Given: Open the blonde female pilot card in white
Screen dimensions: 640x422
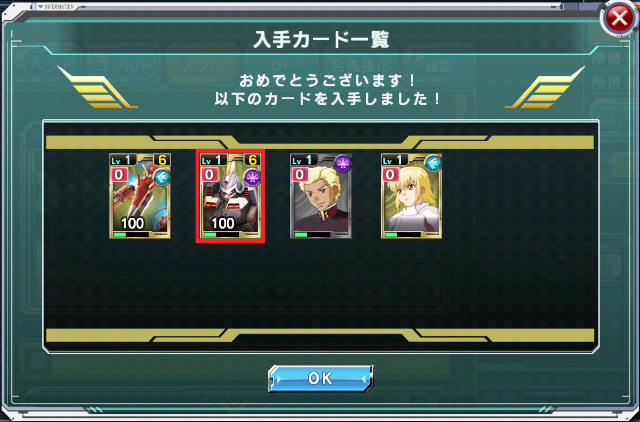Looking at the screenshot, I should pyautogui.click(x=411, y=196).
